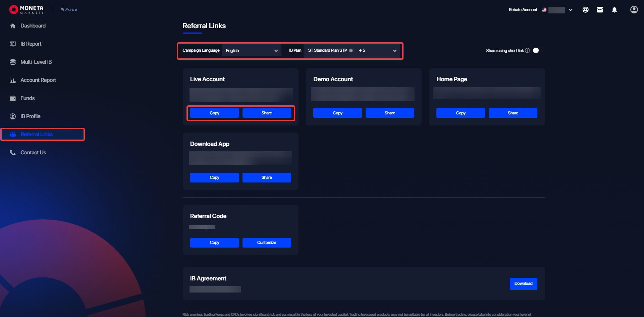Click the Download App link field
Image resolution: width=644 pixels, height=317 pixels.
tap(240, 158)
